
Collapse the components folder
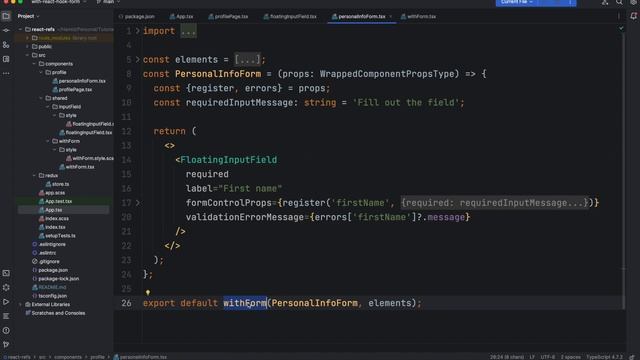[x=34, y=64]
